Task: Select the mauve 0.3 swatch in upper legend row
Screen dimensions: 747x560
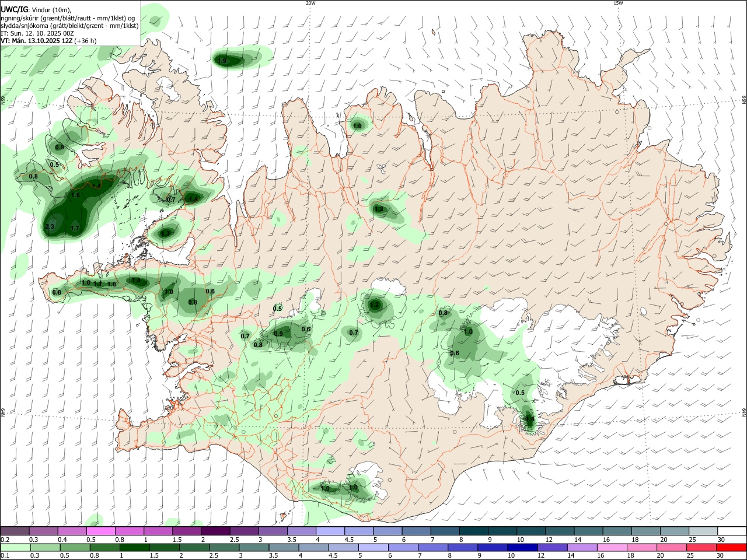Action: 43,531
